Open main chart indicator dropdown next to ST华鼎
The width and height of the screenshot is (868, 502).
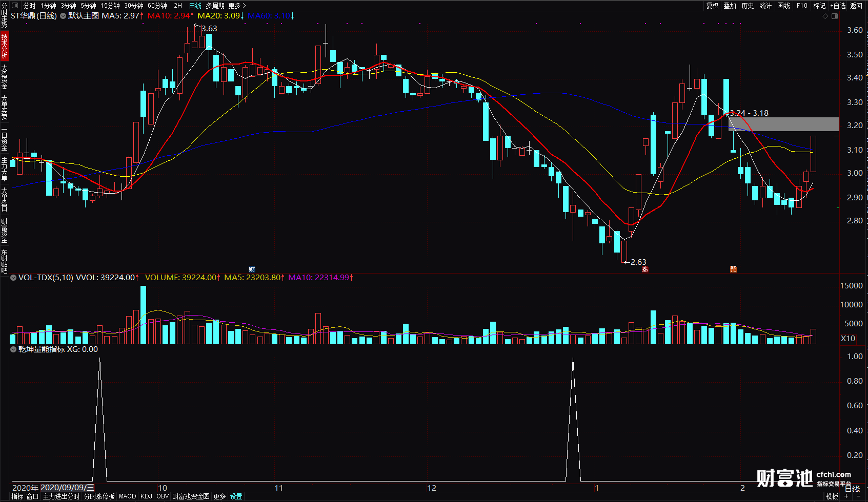click(63, 16)
